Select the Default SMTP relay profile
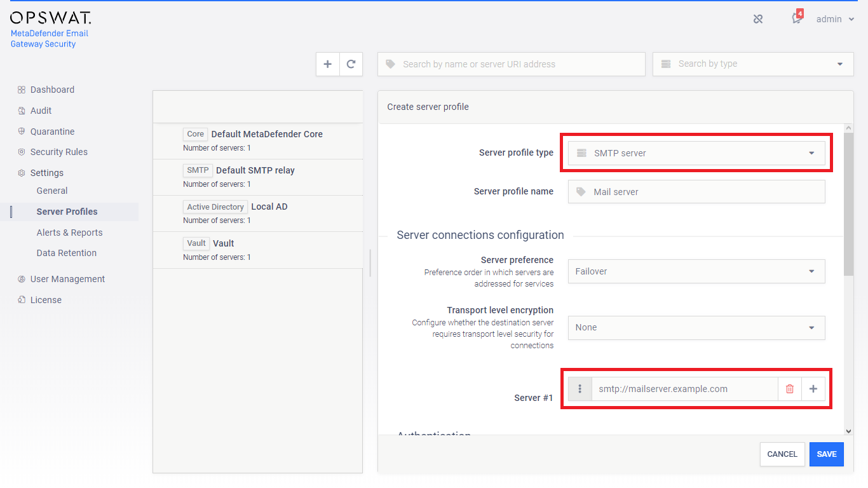 [x=258, y=177]
